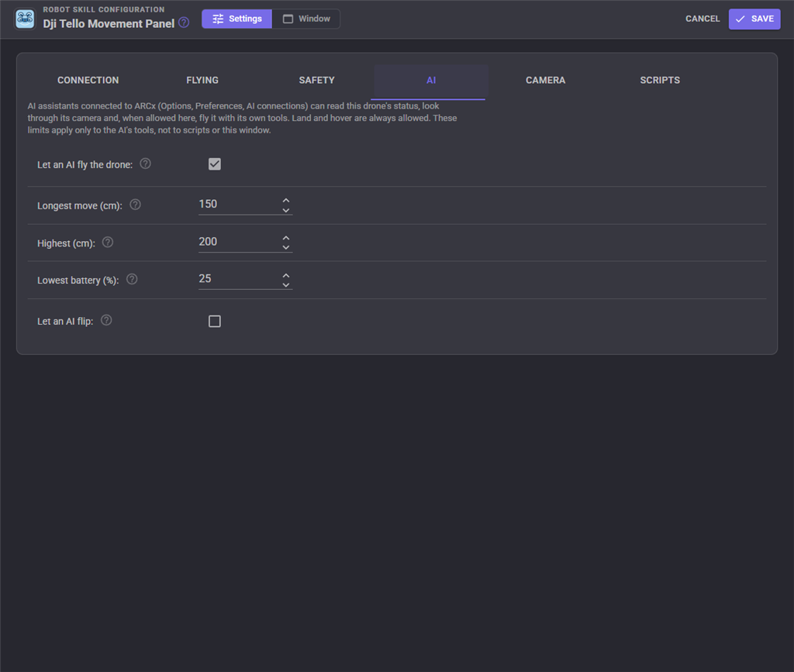This screenshot has width=794, height=672.
Task: Click the 'Let an AI flip:' label
Action: [65, 322]
